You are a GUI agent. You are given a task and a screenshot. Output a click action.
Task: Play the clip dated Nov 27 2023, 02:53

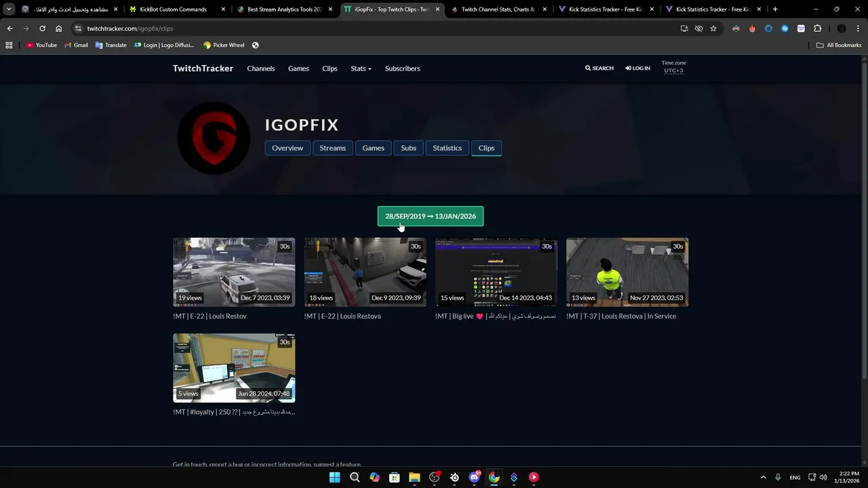tap(627, 272)
